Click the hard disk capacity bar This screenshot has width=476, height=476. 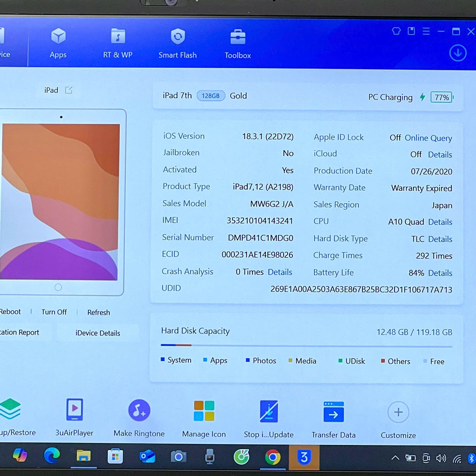tap(306, 345)
